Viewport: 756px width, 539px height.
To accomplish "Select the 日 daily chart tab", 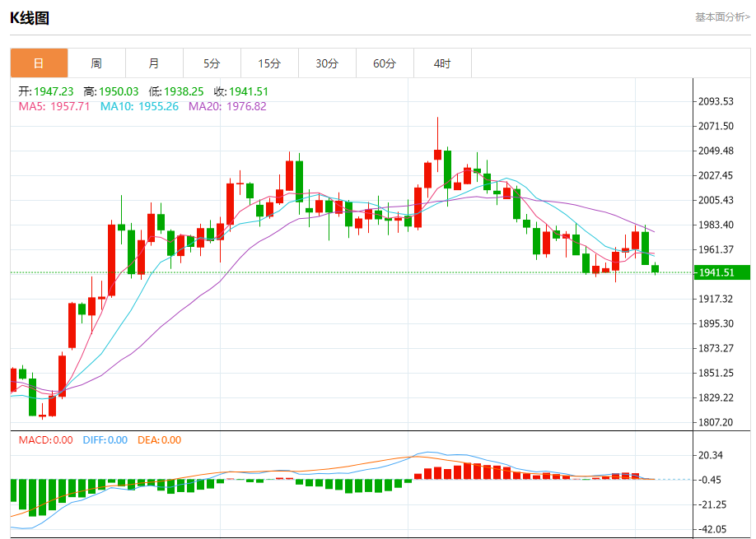I will pos(39,63).
